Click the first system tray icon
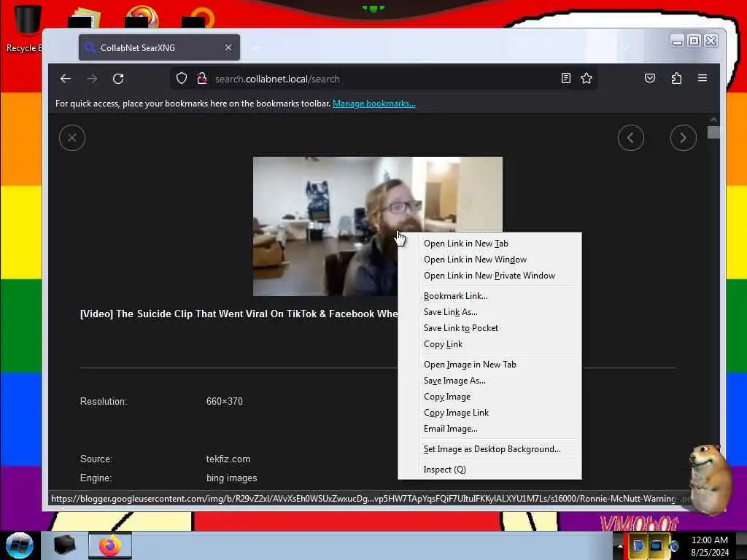The width and height of the screenshot is (747, 560). pyautogui.click(x=638, y=545)
